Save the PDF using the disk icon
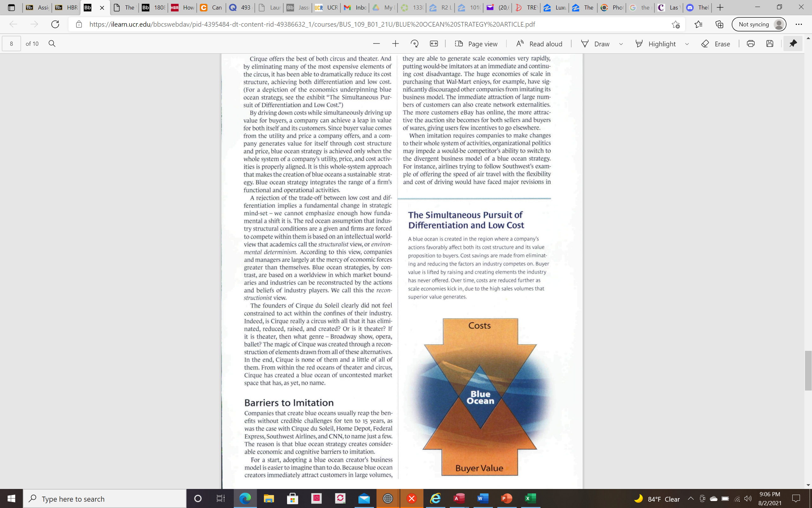Screen dimensions: 812x508 pos(770,44)
